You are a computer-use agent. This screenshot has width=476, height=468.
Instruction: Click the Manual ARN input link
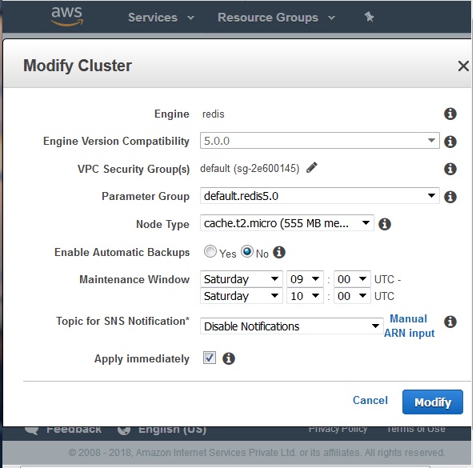[409, 326]
